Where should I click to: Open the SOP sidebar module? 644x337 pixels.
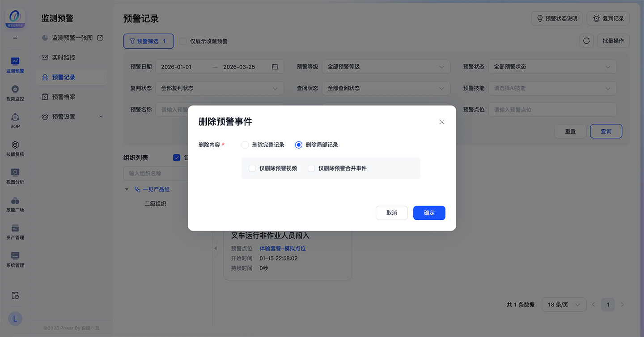click(15, 120)
